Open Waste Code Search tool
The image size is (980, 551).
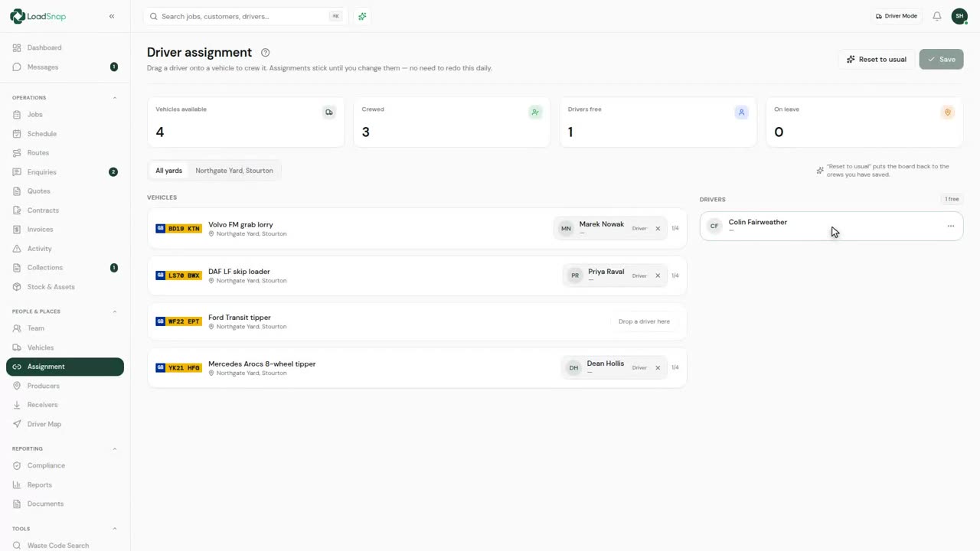pyautogui.click(x=65, y=546)
